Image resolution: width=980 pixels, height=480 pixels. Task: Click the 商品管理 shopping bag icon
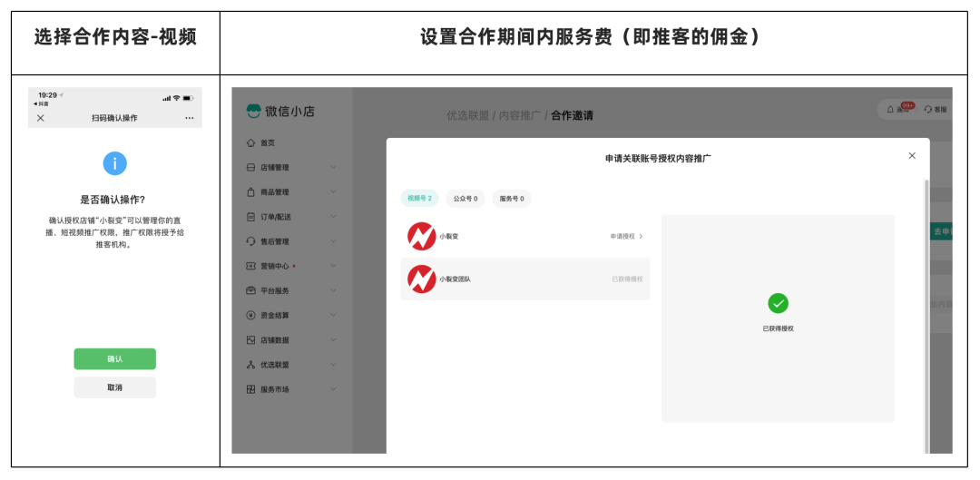[251, 192]
